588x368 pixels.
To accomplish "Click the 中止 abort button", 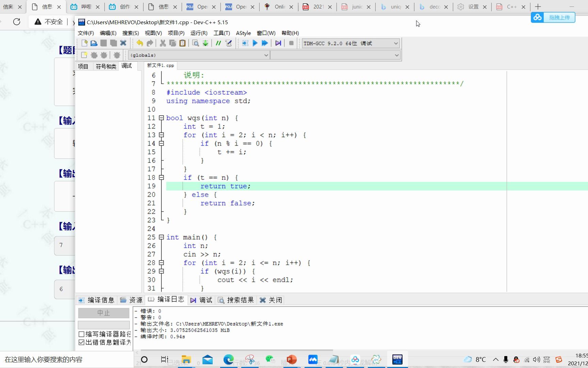I will click(103, 313).
